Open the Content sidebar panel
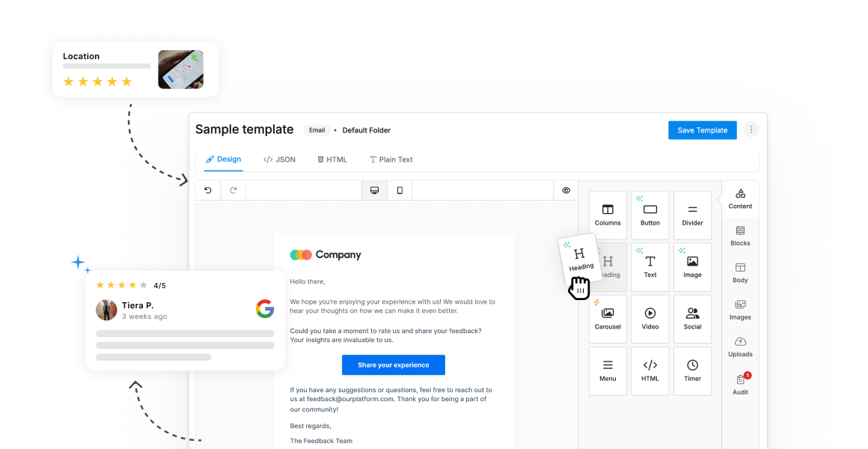This screenshot has width=868, height=449. coord(740,199)
